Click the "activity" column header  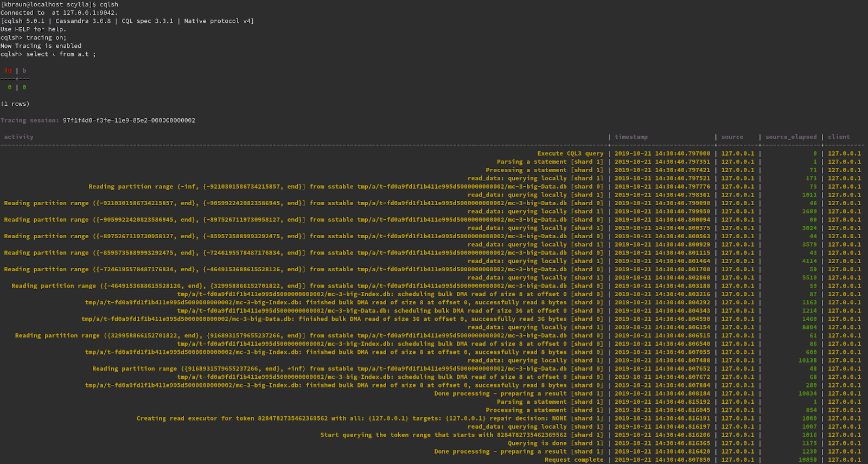tap(18, 137)
